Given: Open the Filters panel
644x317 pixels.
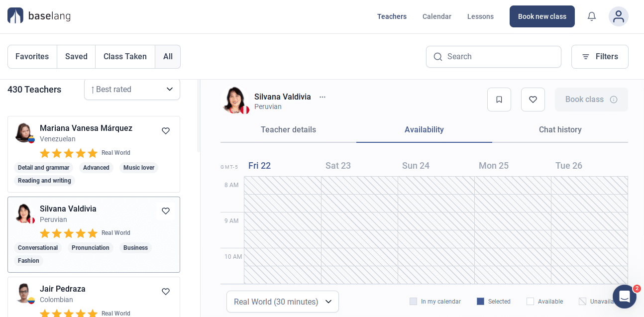Looking at the screenshot, I should pyautogui.click(x=599, y=57).
